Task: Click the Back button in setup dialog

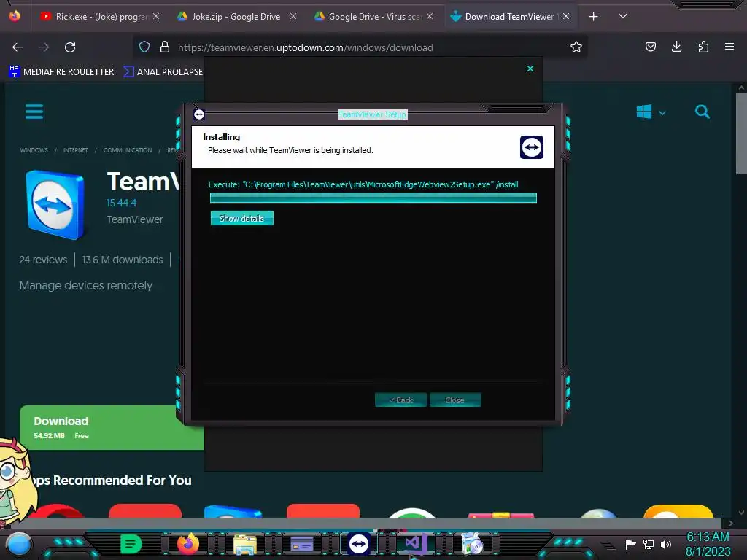Action: coord(400,400)
